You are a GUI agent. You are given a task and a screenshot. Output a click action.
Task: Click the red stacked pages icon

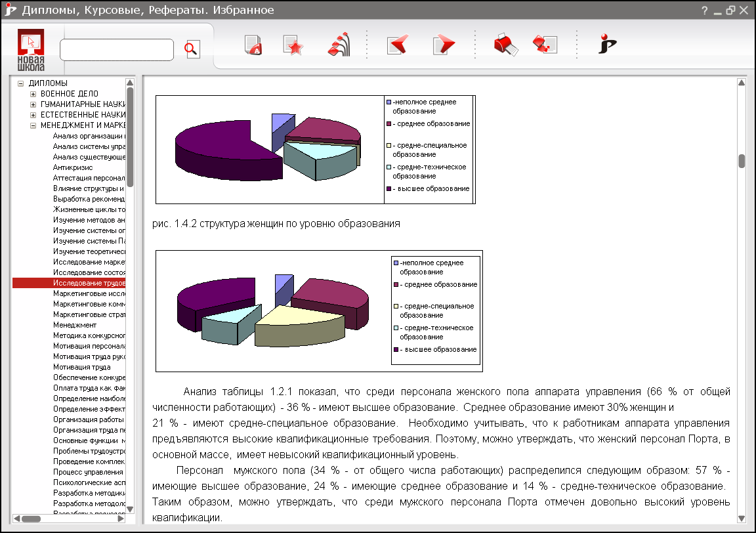[x=545, y=45]
